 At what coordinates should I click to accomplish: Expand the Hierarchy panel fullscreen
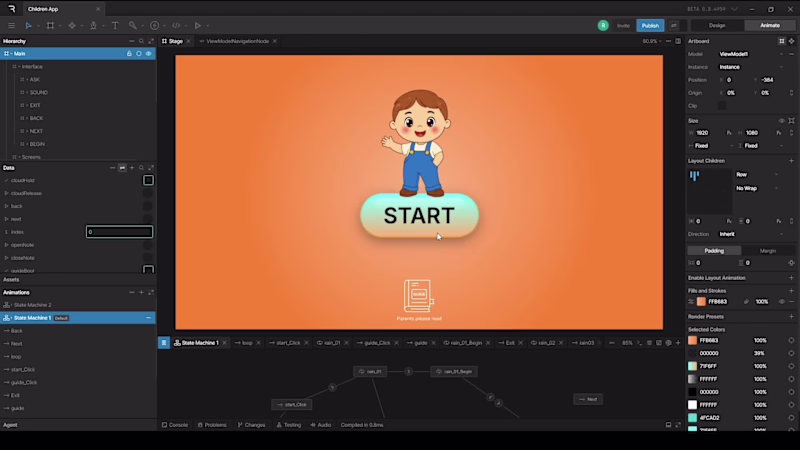coord(151,41)
